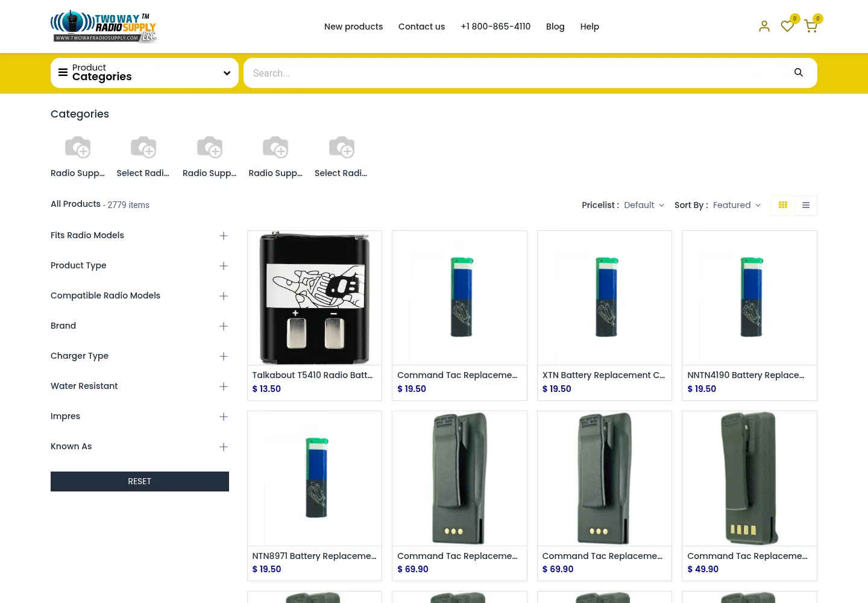Screen dimensions: 868x603
Task: Open the Pricelist Default dropdown
Action: (644, 206)
